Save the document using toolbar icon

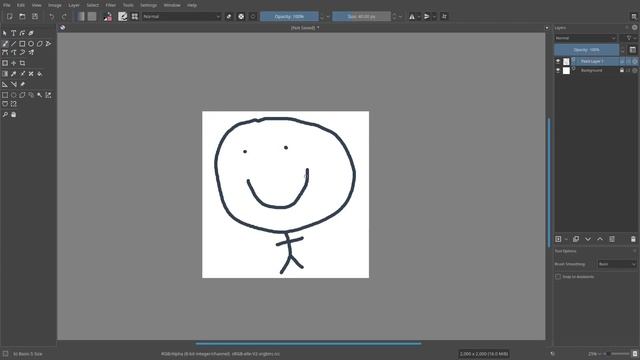[x=35, y=16]
